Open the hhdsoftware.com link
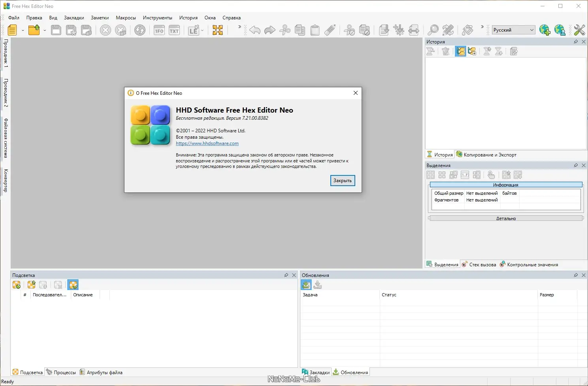Image resolution: width=588 pixels, height=386 pixels. tap(207, 143)
